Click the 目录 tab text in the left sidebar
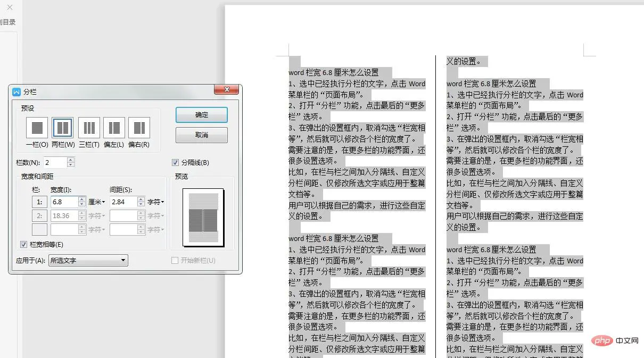644x358 pixels. click(8, 22)
